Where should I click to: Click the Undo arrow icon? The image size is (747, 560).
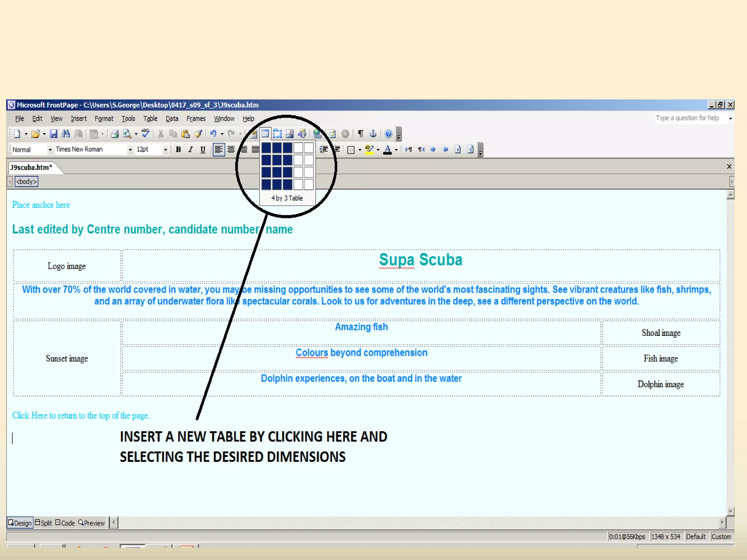213,134
